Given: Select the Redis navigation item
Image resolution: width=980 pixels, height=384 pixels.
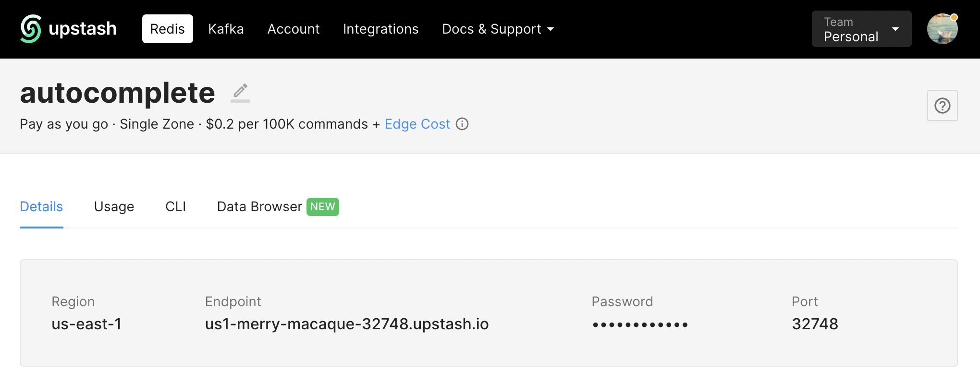Looking at the screenshot, I should [167, 29].
